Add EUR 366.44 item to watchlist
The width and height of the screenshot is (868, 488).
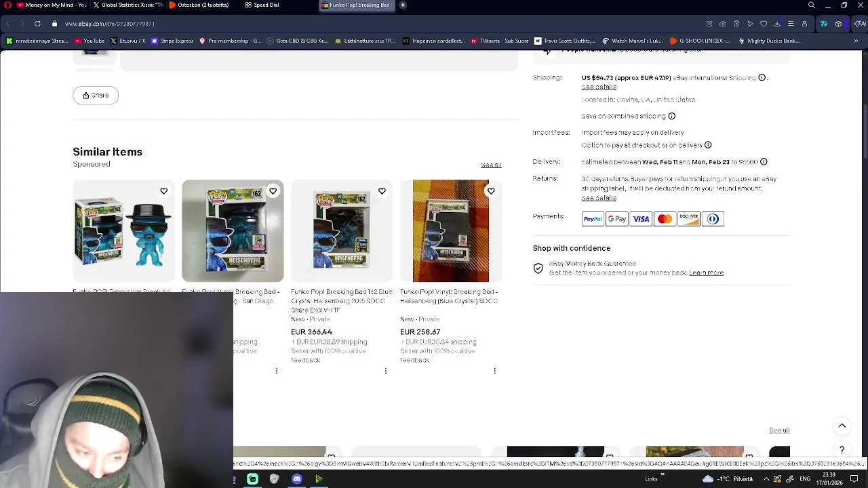382,191
